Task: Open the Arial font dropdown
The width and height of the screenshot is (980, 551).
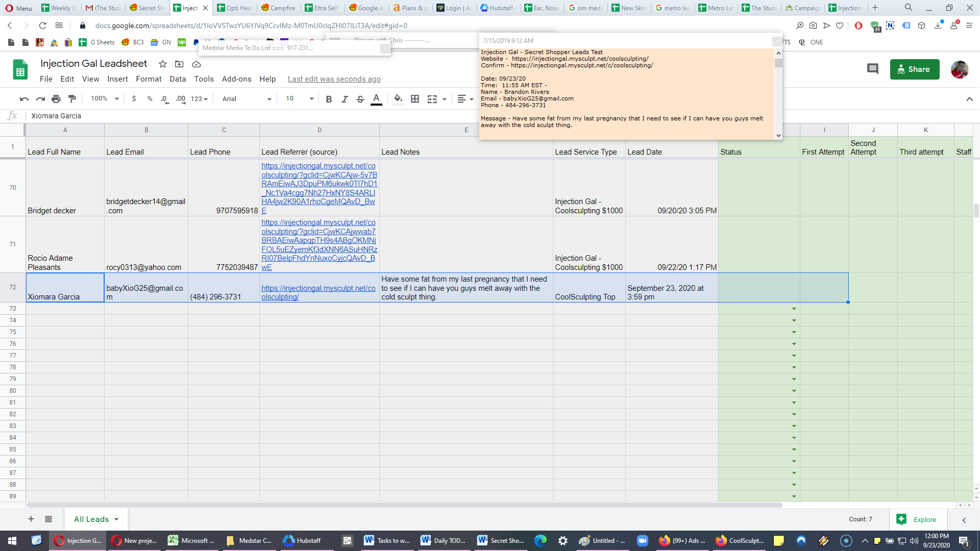Action: pyautogui.click(x=247, y=99)
